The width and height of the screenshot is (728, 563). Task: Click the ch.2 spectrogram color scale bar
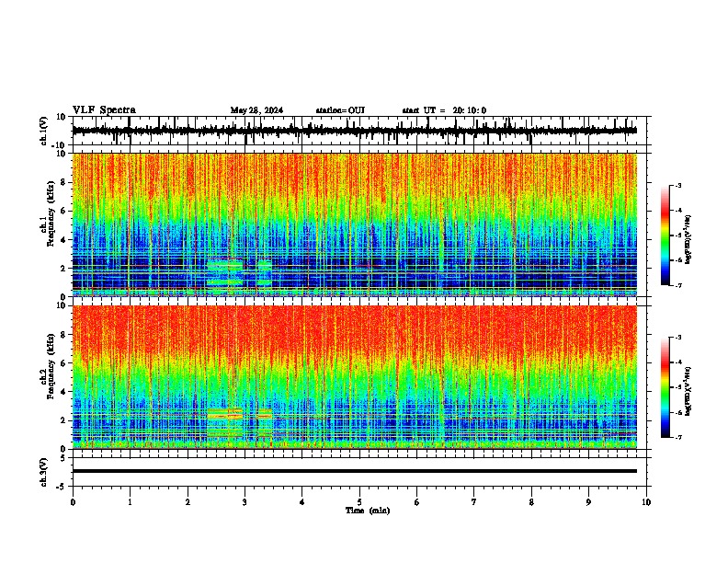665,387
